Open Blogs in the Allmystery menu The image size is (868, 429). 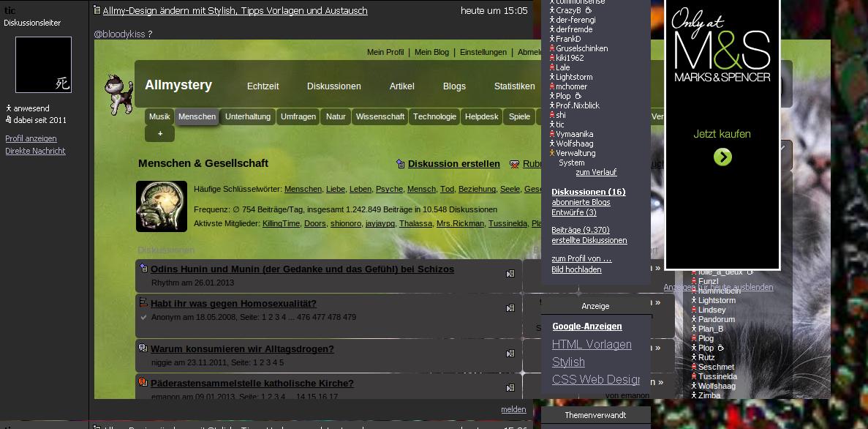(x=455, y=86)
